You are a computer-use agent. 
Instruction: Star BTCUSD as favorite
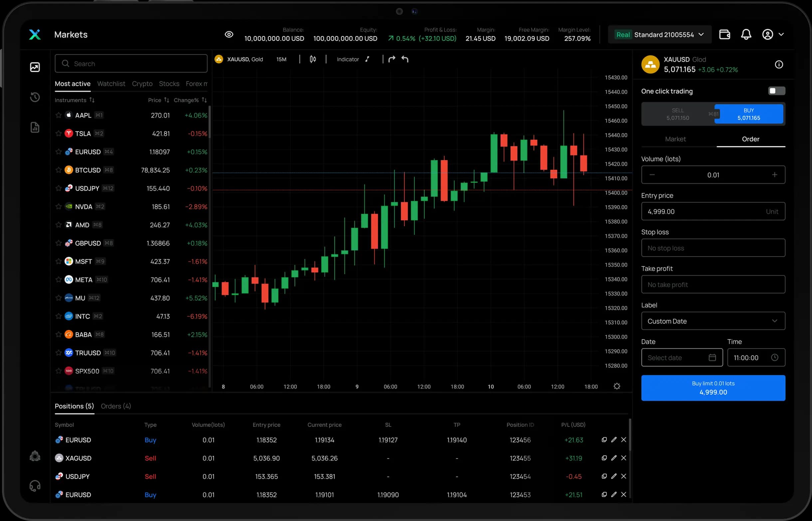[59, 170]
